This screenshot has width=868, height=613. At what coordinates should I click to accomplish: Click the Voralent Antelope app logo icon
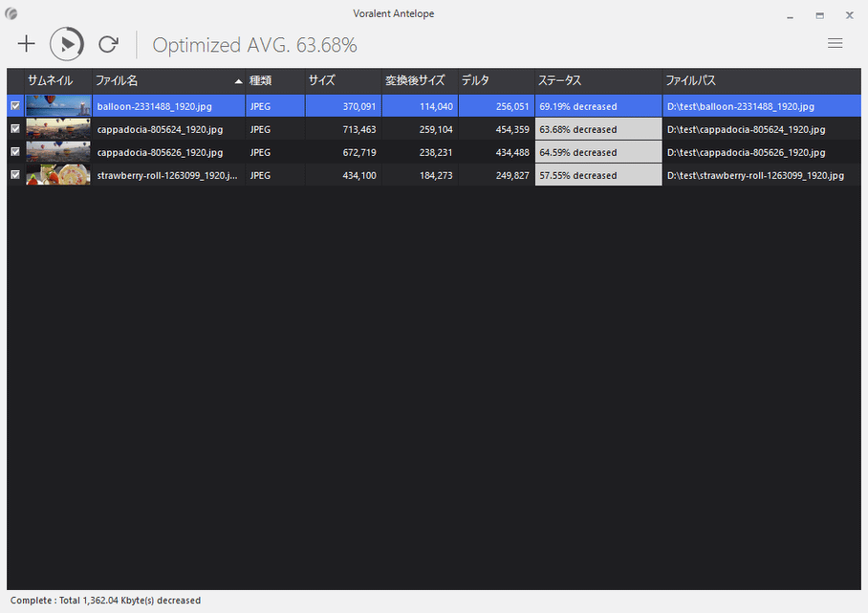click(11, 13)
